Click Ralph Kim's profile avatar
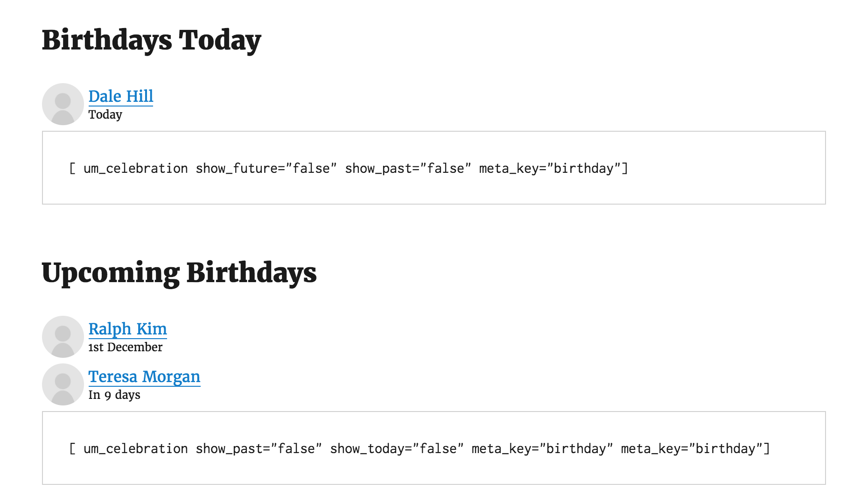Image resolution: width=868 pixels, height=497 pixels. [x=63, y=337]
